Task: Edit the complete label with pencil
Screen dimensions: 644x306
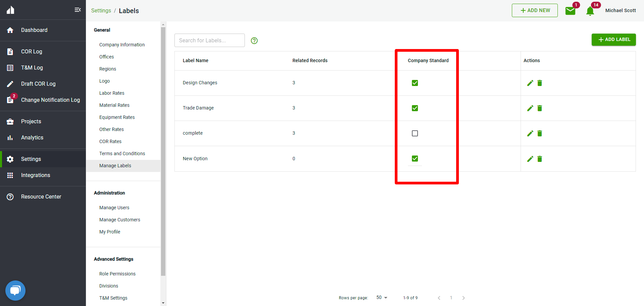Action: click(530, 133)
